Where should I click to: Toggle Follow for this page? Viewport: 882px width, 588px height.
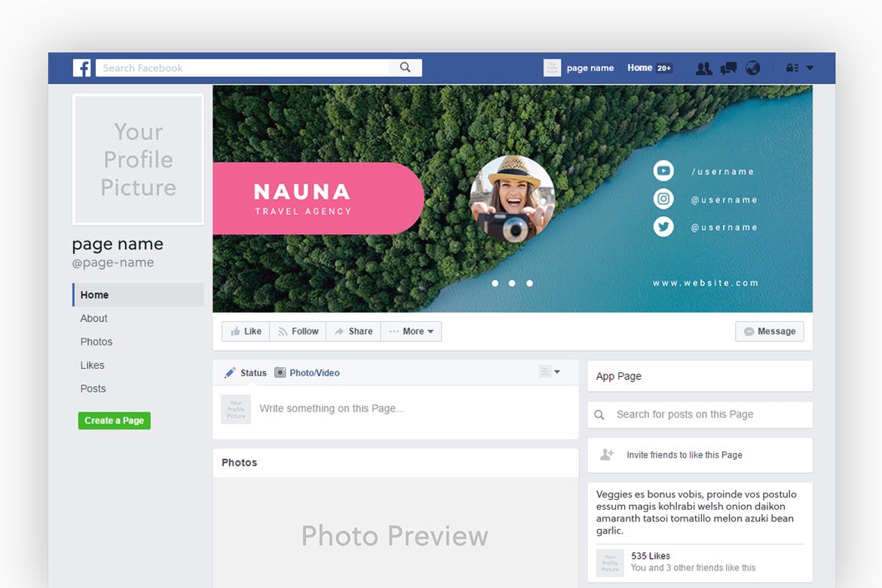[x=298, y=331]
